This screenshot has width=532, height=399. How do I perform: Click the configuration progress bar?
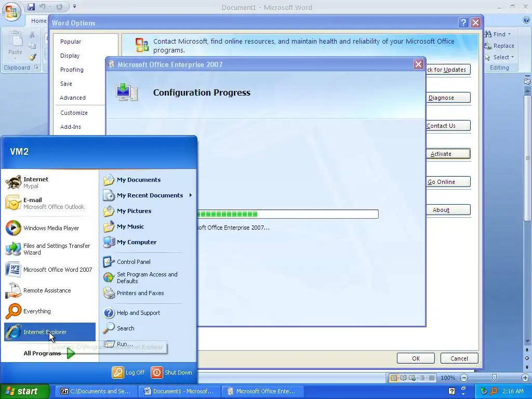(287, 214)
